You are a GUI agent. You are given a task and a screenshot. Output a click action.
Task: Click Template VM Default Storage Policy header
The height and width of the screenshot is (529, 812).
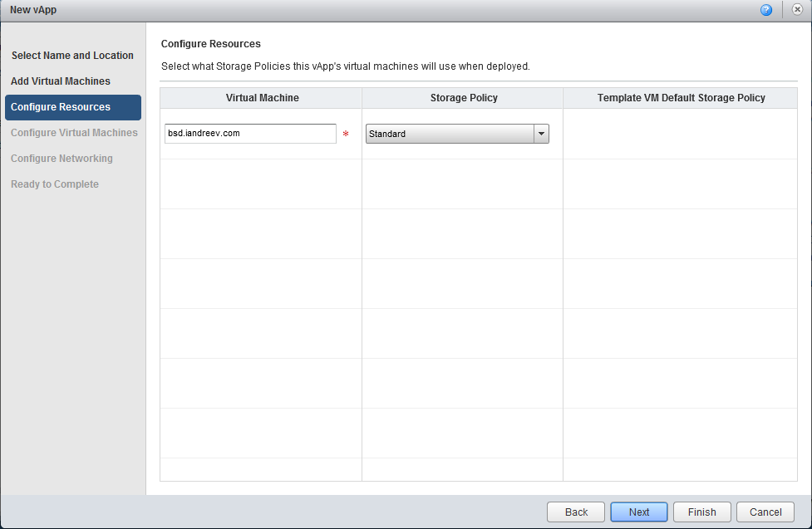[681, 98]
